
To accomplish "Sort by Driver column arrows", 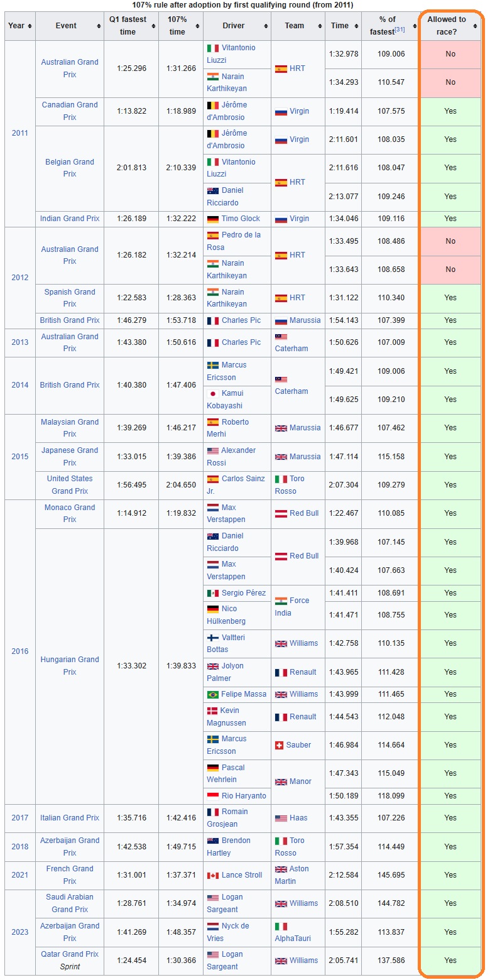I will coord(265,26).
